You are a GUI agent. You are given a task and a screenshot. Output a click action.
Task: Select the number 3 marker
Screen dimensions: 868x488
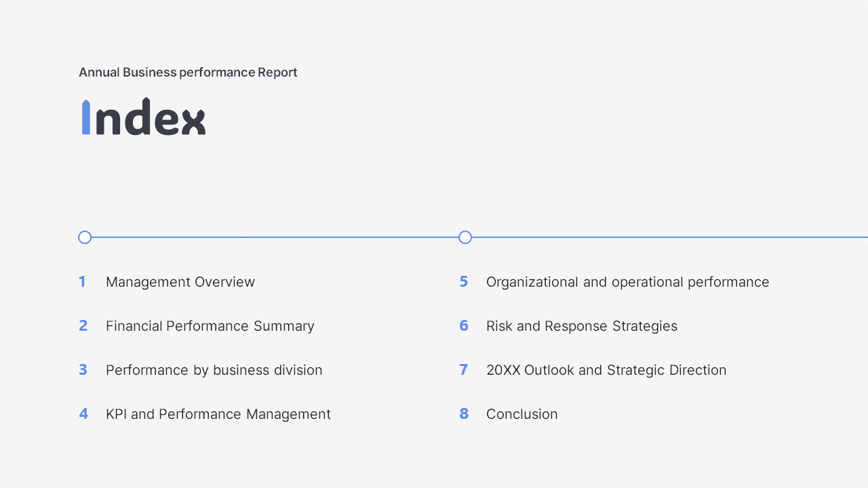83,370
